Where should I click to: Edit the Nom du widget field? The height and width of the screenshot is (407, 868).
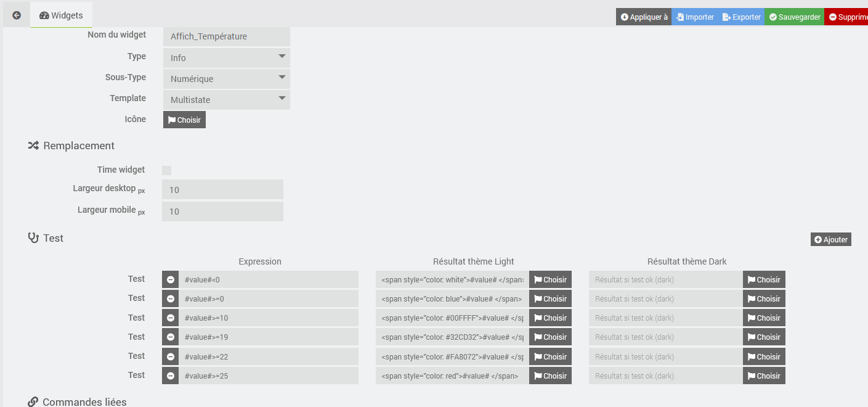pos(227,36)
